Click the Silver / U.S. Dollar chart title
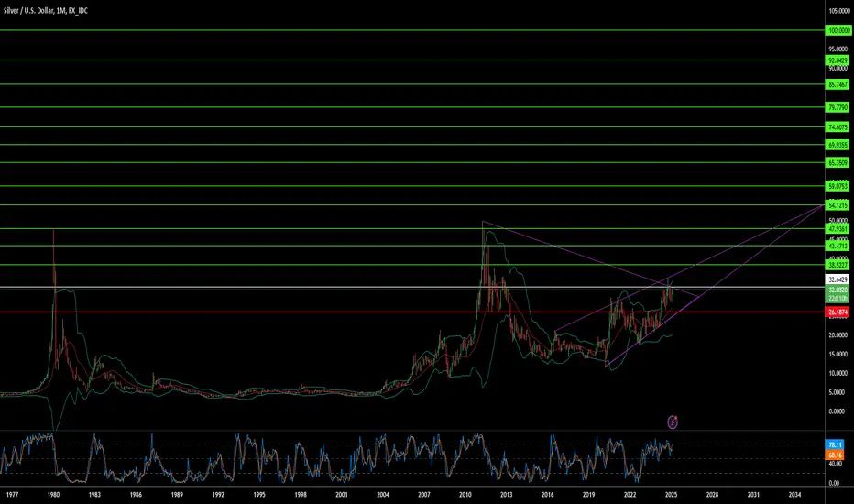Screen dimensions: 854x504 [45, 11]
